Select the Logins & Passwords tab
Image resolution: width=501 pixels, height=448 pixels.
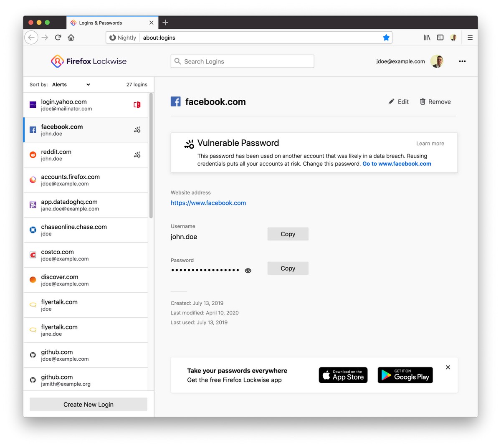[112, 23]
